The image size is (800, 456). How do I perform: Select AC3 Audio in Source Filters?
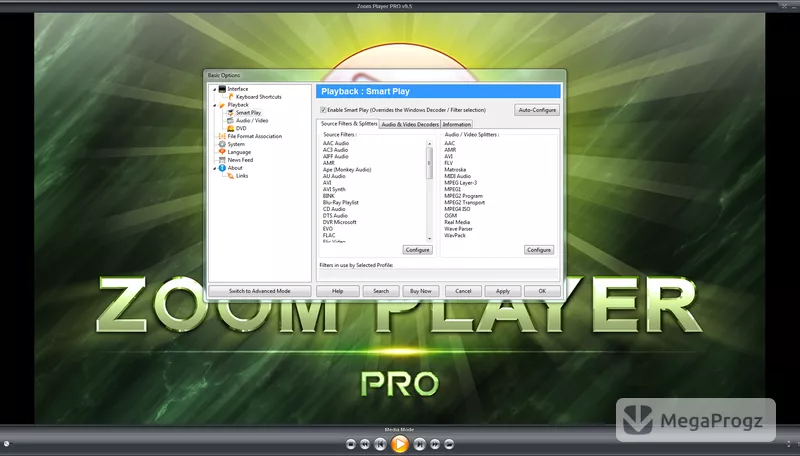coord(335,150)
